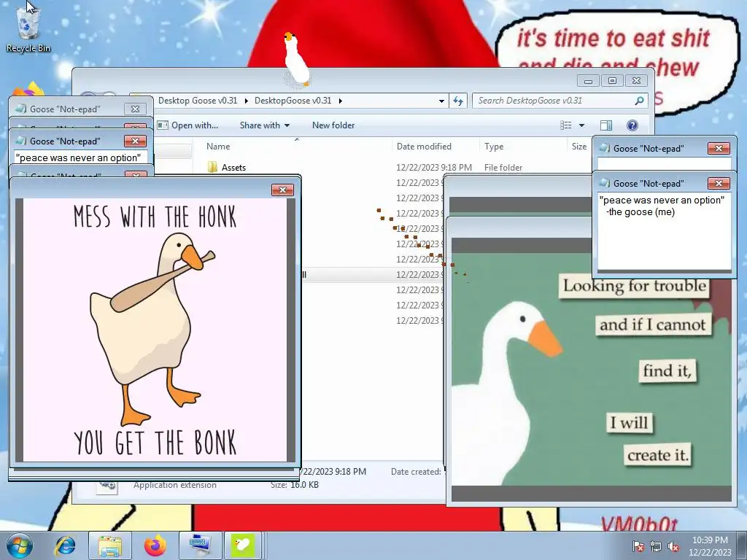Open the File Explorer taskbar icon

click(110, 545)
